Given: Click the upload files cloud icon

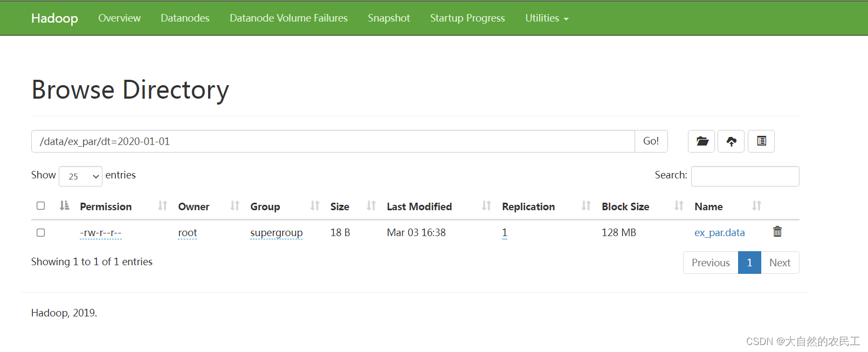Looking at the screenshot, I should pyautogui.click(x=731, y=141).
